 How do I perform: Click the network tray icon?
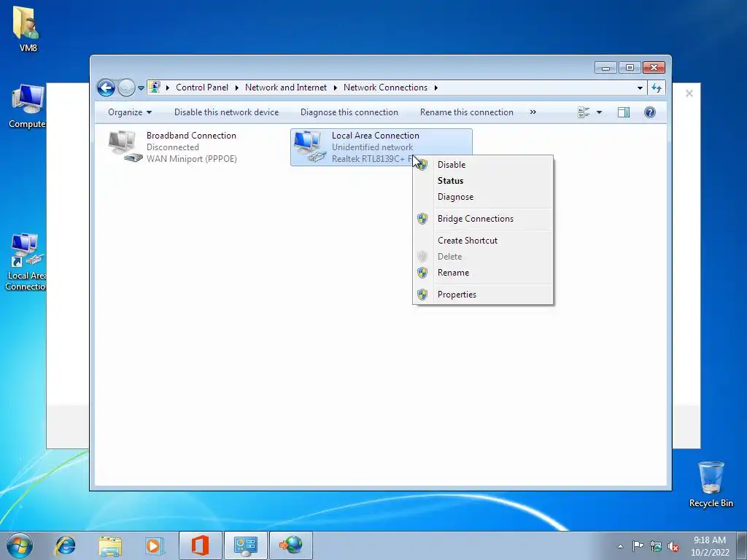656,546
